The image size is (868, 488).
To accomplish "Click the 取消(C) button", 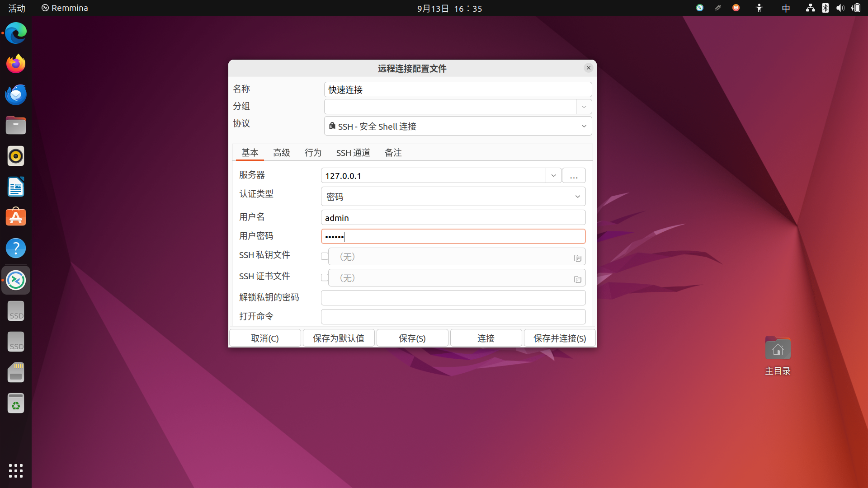I will click(x=265, y=338).
